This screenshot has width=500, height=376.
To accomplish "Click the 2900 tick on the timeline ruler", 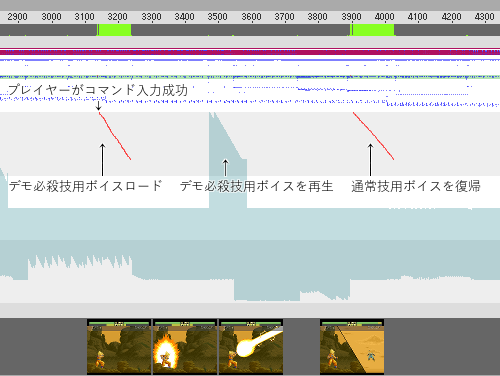I will pos(17,17).
